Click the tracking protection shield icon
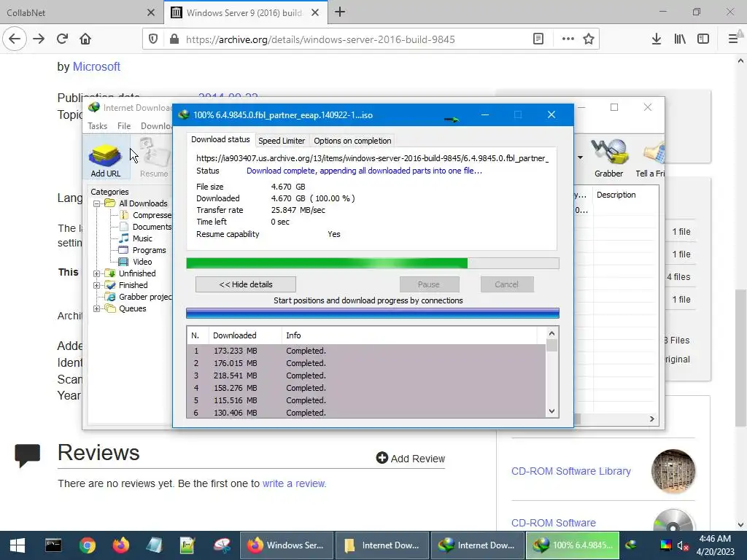The height and width of the screenshot is (560, 747). pyautogui.click(x=153, y=39)
